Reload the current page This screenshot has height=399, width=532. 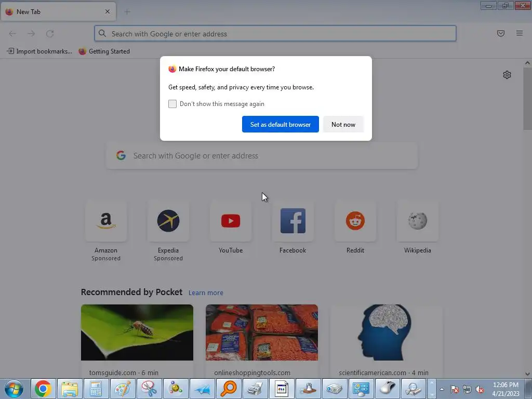pos(50,34)
